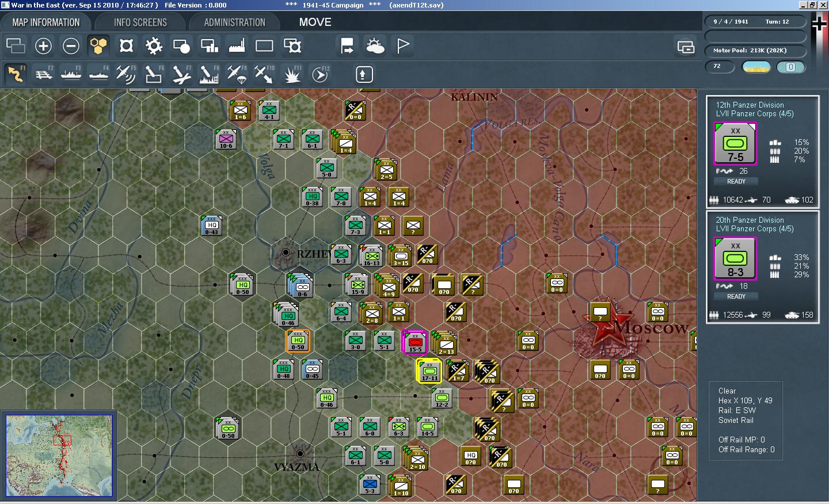This screenshot has height=504, width=829.
Task: Select the F1 Move mode icon
Action: (16, 74)
